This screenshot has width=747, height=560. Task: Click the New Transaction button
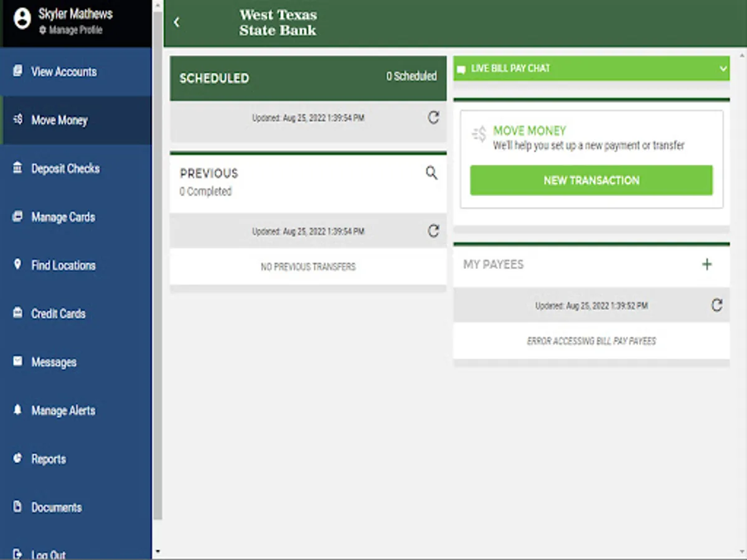coord(591,180)
